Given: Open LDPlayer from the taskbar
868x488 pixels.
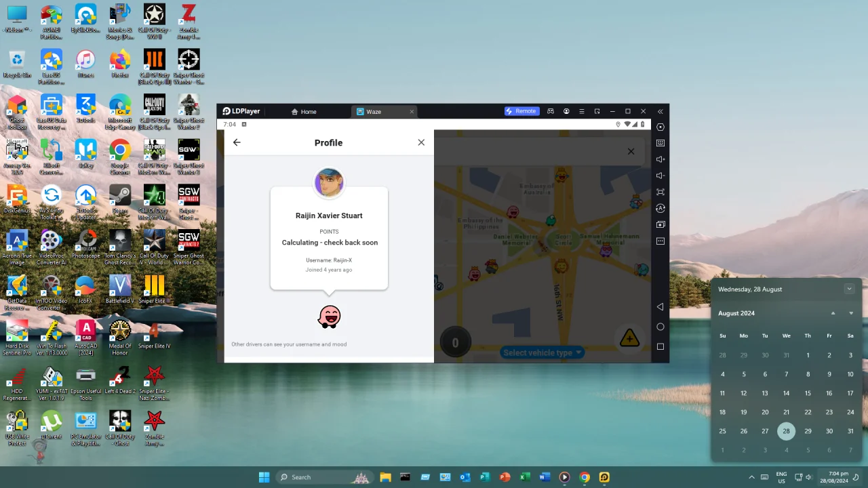Looking at the screenshot, I should pos(604,477).
